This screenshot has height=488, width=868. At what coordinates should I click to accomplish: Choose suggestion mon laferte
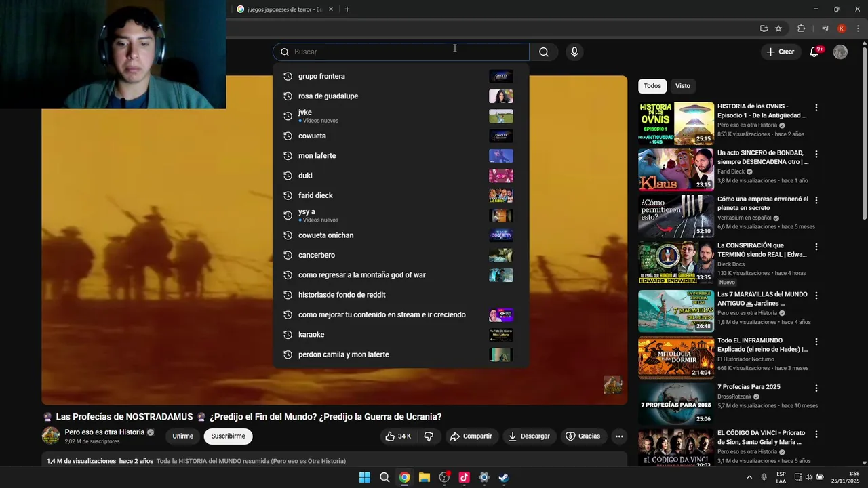401,156
